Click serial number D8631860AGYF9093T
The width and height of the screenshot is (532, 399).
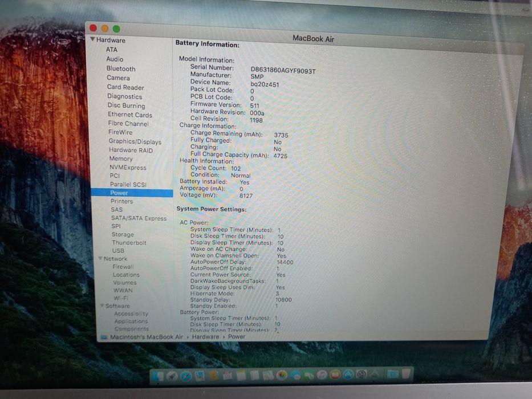pyautogui.click(x=283, y=71)
